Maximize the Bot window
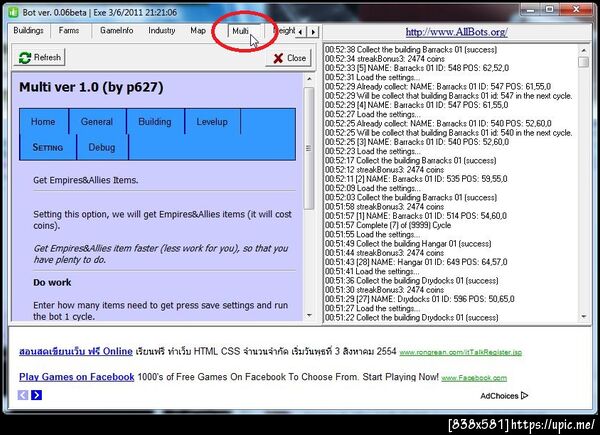Image resolution: width=600 pixels, height=435 pixels. 550,10
